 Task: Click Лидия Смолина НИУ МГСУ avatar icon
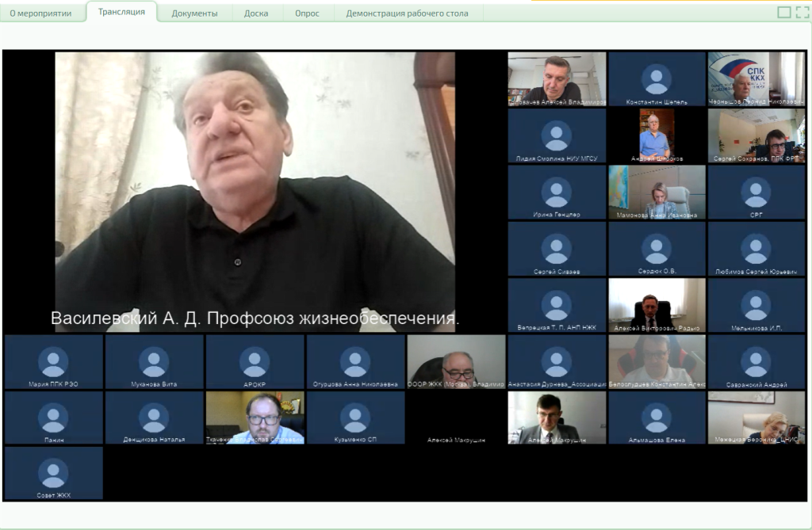coord(556,135)
